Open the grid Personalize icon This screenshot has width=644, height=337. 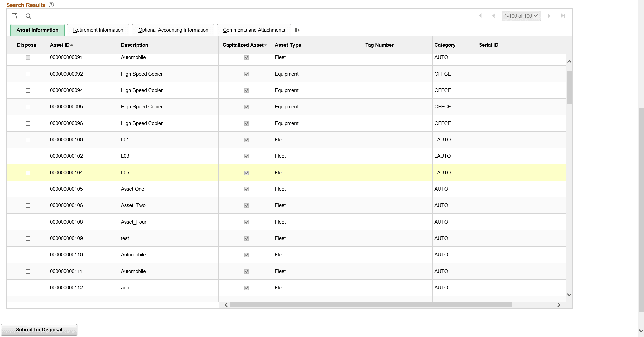tap(15, 16)
